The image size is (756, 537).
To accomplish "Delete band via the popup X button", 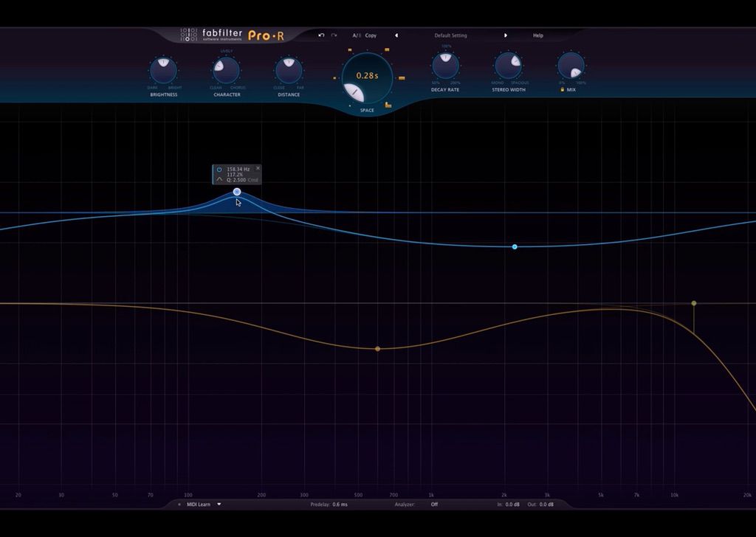I will (x=258, y=168).
